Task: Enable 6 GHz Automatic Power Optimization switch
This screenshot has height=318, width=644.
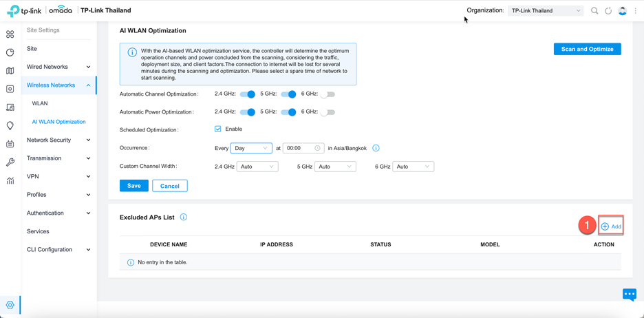Action: pos(328,112)
